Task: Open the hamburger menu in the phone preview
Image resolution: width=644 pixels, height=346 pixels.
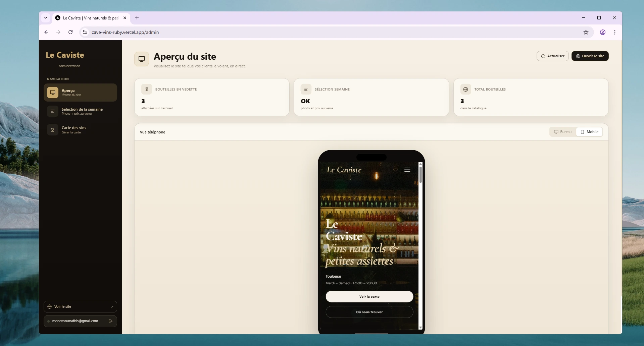Action: (407, 170)
